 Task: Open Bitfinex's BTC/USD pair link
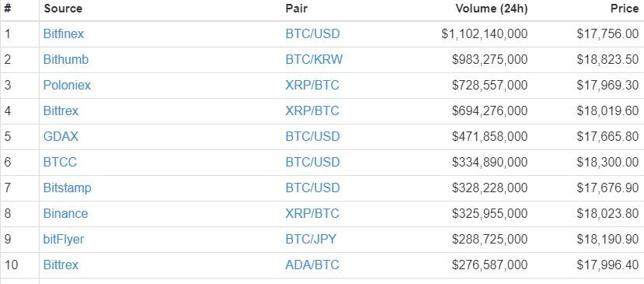point(312,33)
